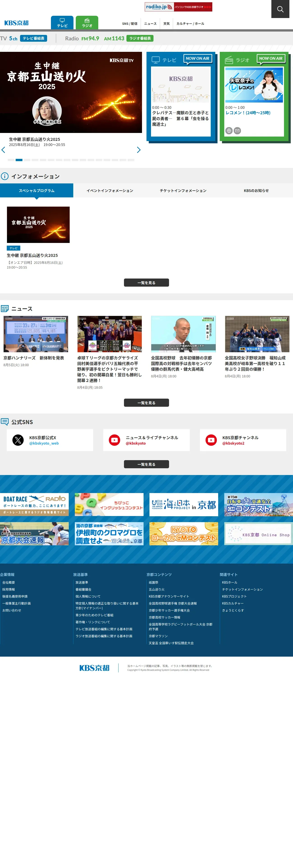Open ニュース＆ライブチャンネル YouTube icon
This screenshot has height=868, width=293.
coord(115,440)
